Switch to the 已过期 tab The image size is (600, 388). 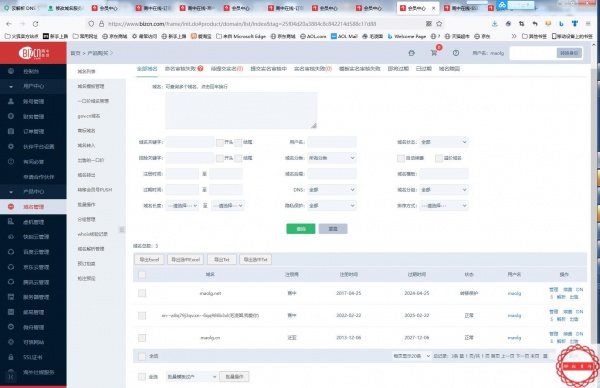[424, 68]
